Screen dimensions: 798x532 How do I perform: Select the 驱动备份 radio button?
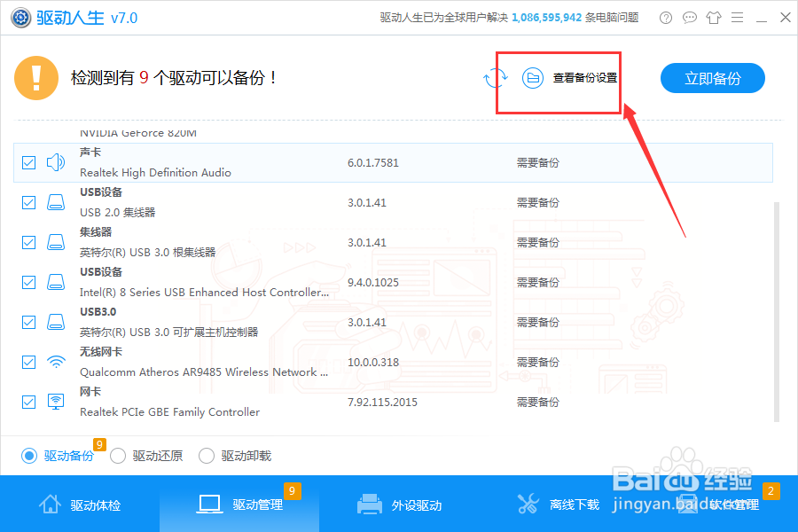point(29,456)
